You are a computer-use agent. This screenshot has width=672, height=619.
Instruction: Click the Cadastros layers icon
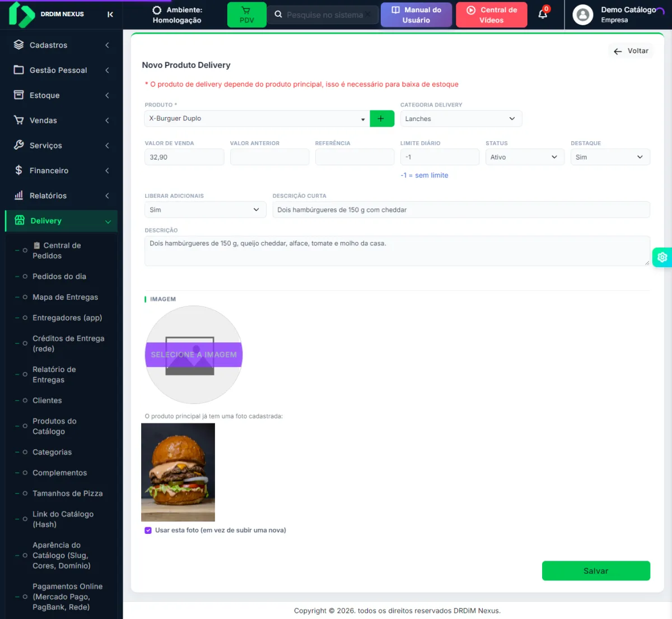click(19, 45)
